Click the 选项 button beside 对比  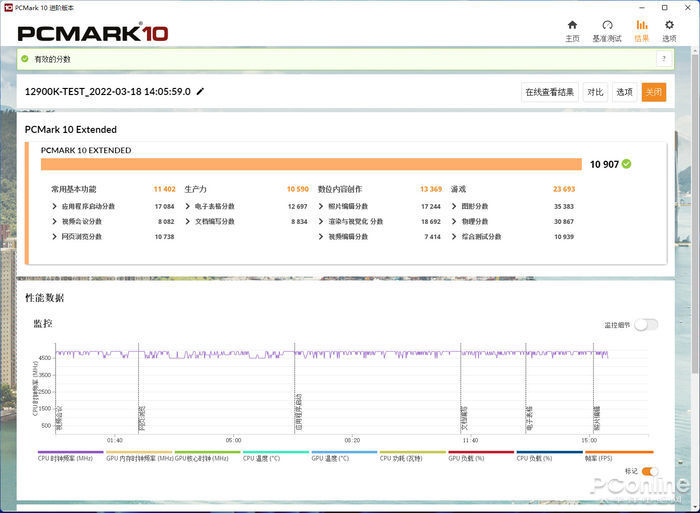[x=624, y=92]
